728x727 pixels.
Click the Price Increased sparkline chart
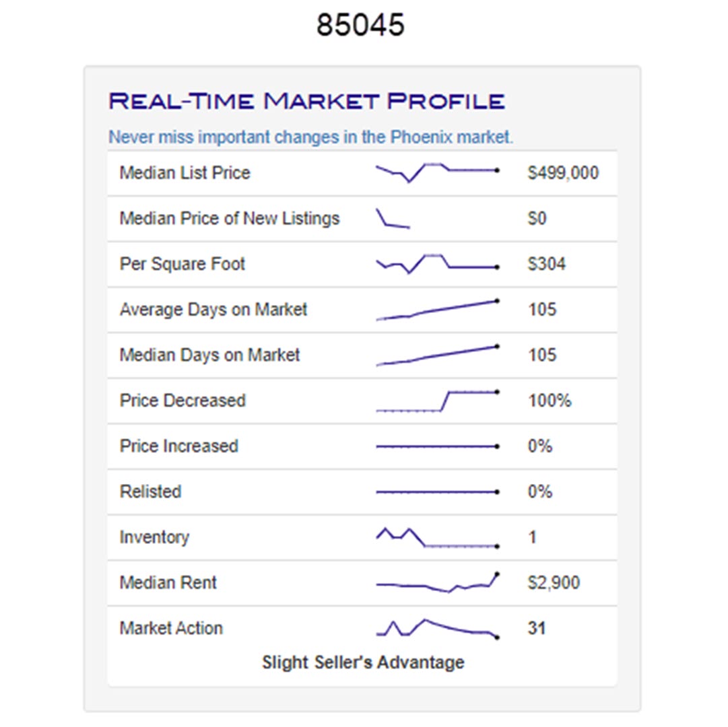pos(436,446)
